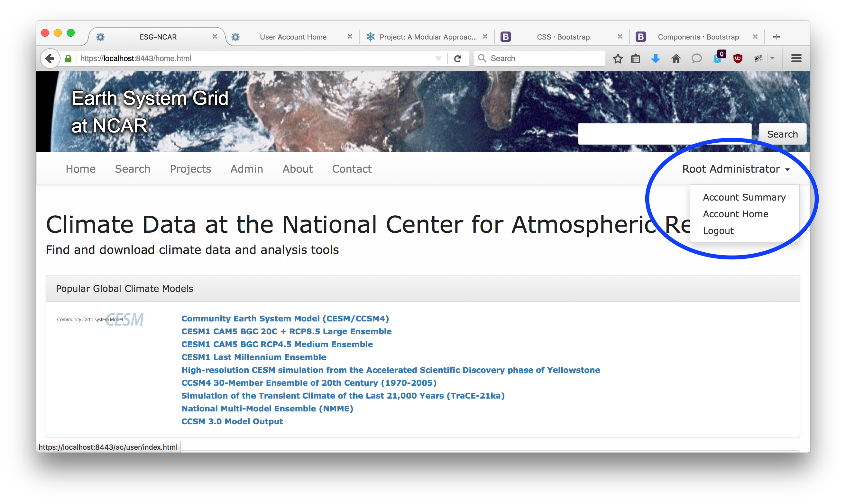Click the banner search text field
This screenshot has height=504, width=846.
click(x=664, y=134)
